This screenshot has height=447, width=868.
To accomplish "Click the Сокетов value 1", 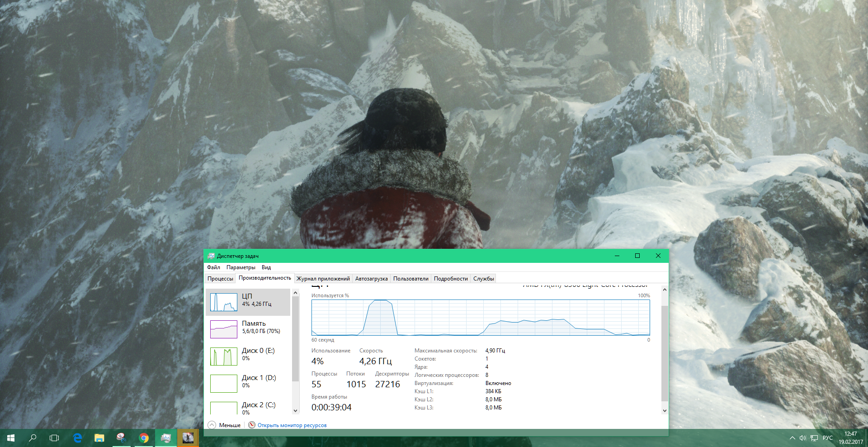I will (x=487, y=359).
